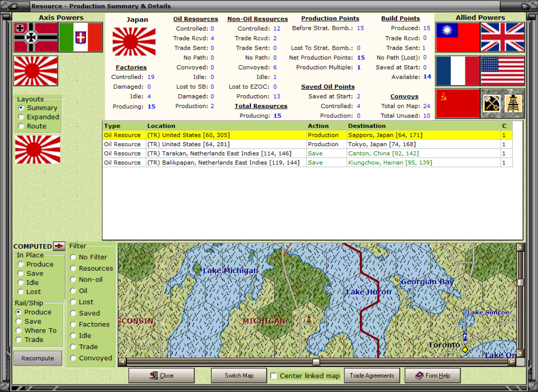Click the map horizontal scrollbar thumb
Viewport: 538px width, 392px height.
point(316,362)
